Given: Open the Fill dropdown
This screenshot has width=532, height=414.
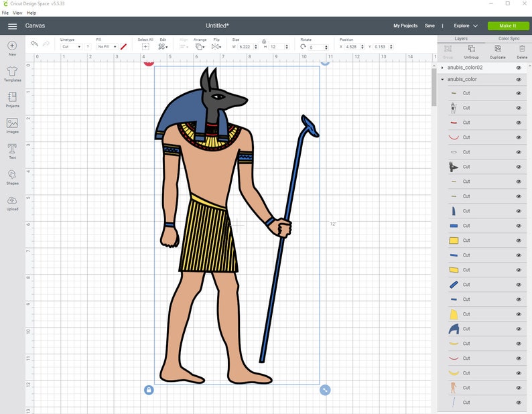Looking at the screenshot, I should point(107,47).
